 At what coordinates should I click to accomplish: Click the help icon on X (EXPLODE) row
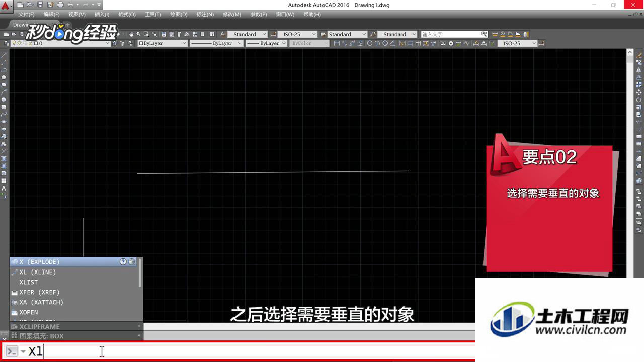click(123, 262)
